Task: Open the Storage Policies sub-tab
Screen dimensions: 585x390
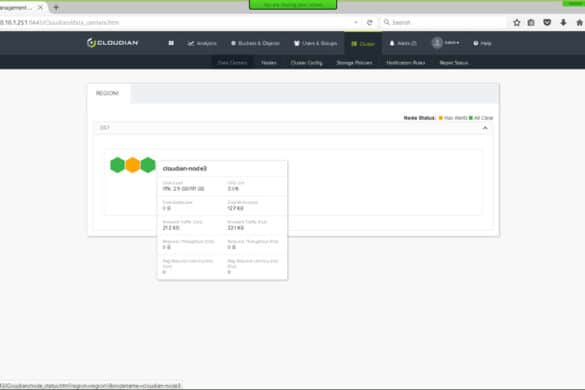Action: coord(354,62)
